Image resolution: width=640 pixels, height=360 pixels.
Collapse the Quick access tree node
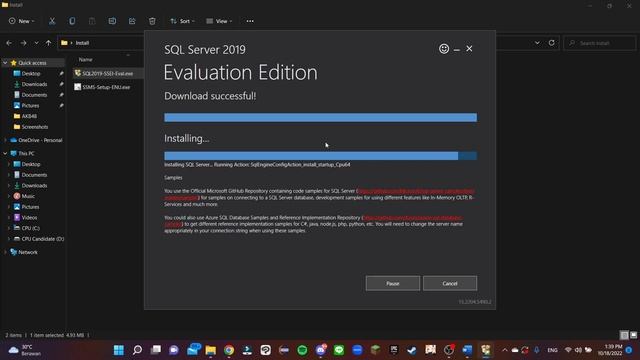point(5,63)
